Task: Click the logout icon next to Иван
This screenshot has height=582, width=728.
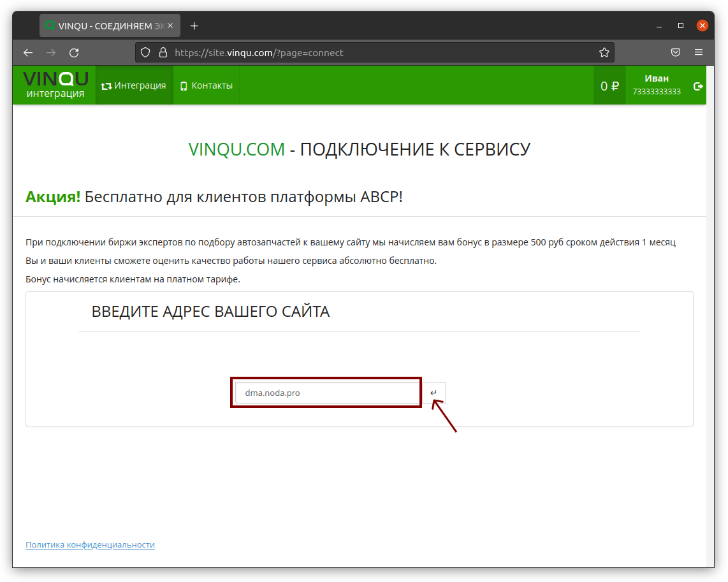Action: click(698, 86)
